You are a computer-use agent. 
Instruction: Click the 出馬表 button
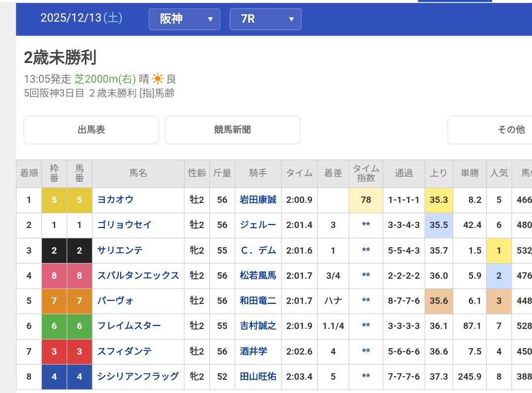coord(91,130)
